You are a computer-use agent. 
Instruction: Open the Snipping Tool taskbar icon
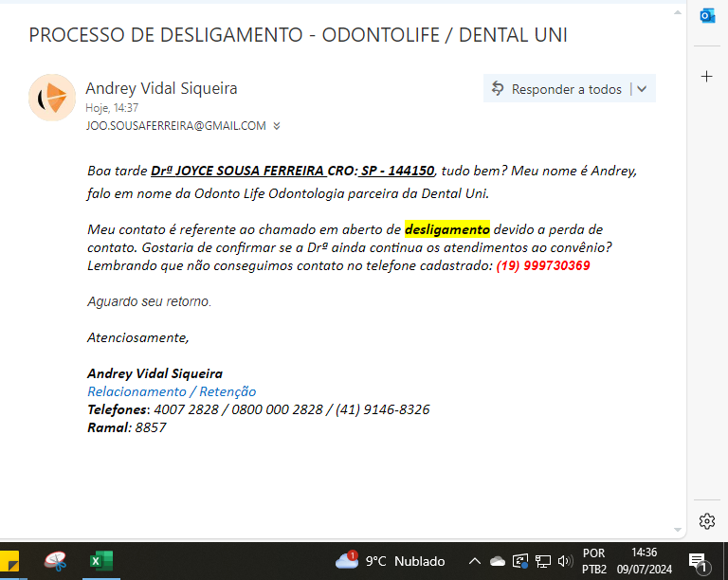[x=56, y=561]
